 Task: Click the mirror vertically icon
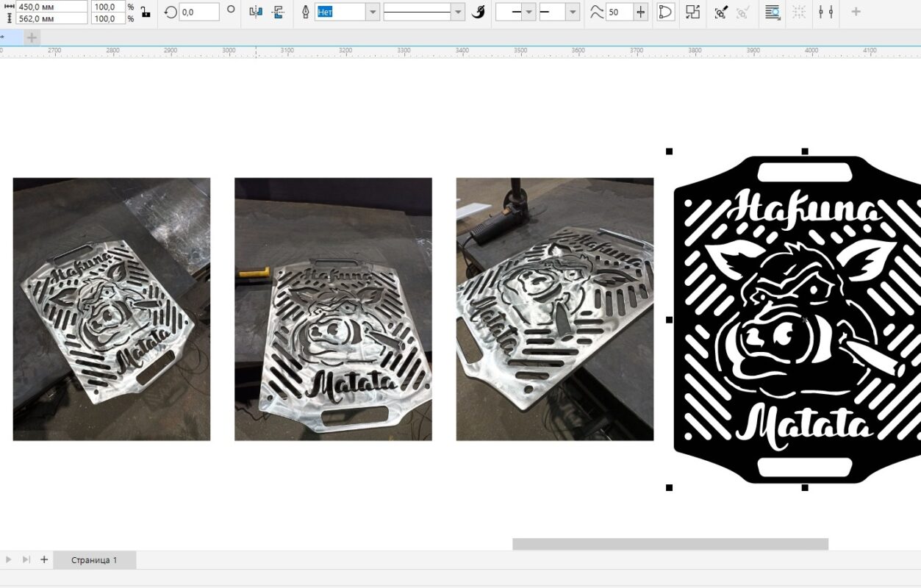click(x=278, y=12)
